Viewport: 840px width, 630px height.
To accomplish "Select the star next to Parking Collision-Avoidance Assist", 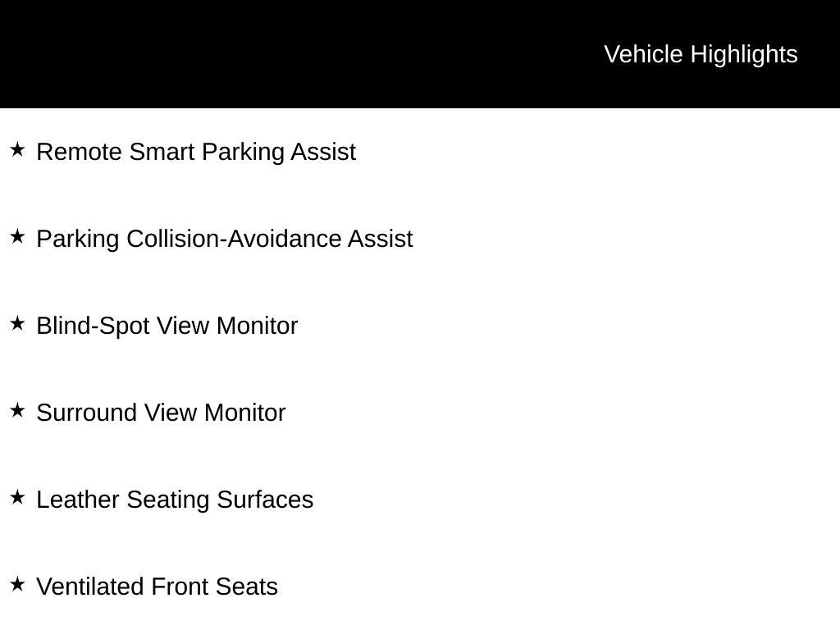I will [17, 236].
